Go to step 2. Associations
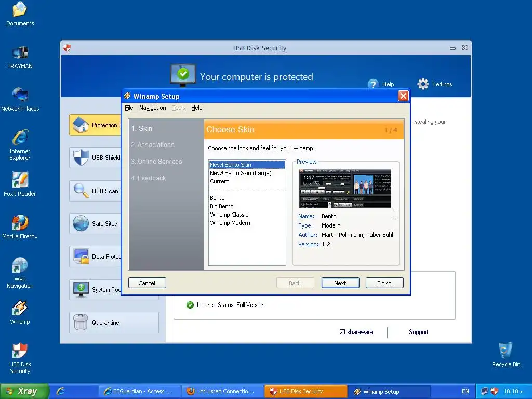 tap(152, 145)
